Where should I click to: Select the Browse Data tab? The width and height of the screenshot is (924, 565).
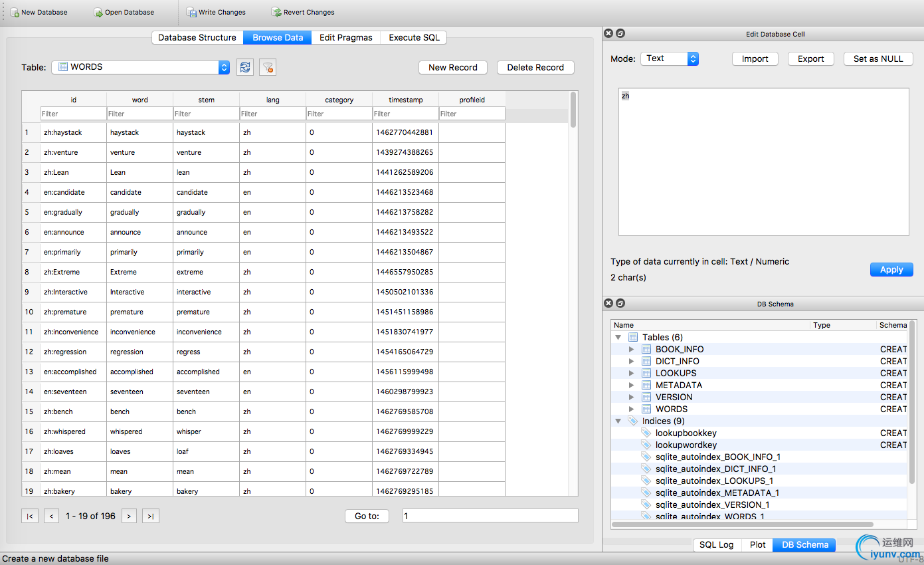(278, 38)
